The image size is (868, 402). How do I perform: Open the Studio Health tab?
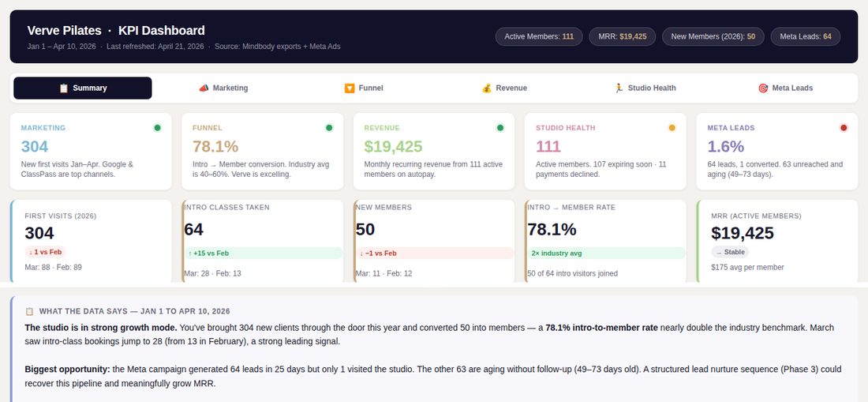coord(645,88)
